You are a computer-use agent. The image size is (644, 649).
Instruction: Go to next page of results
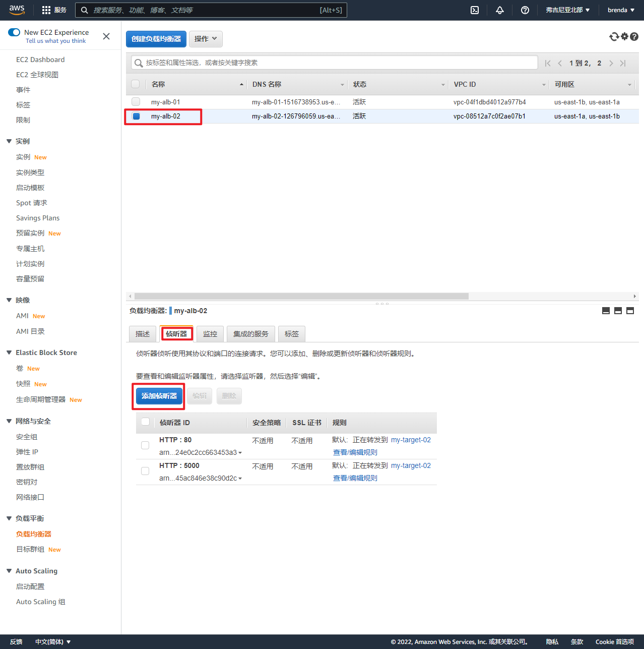[611, 63]
